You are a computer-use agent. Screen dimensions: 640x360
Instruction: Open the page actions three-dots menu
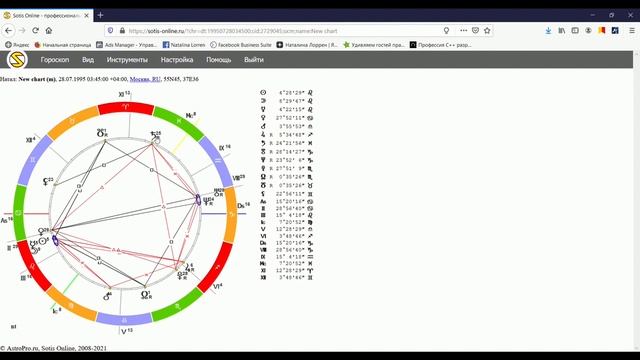463,31
